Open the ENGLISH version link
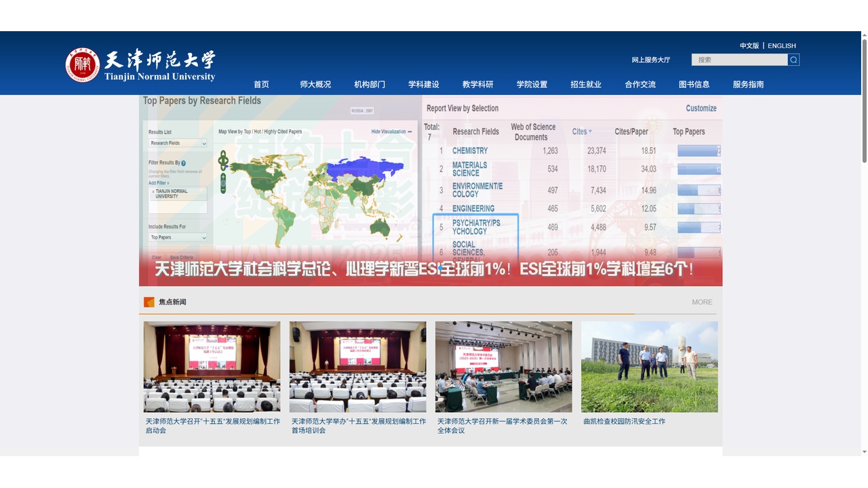Screen dimensions: 868x488 click(781, 45)
